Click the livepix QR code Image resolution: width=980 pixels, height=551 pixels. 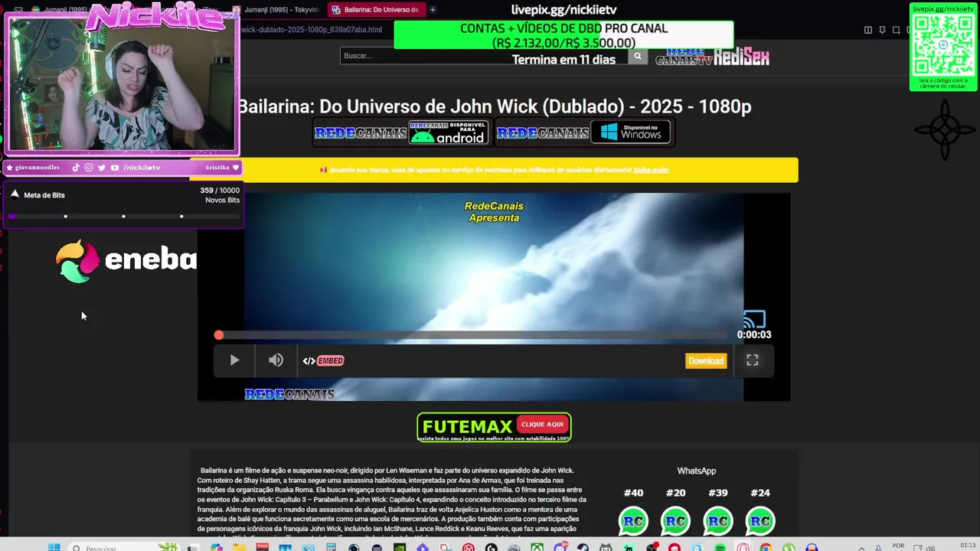(943, 44)
